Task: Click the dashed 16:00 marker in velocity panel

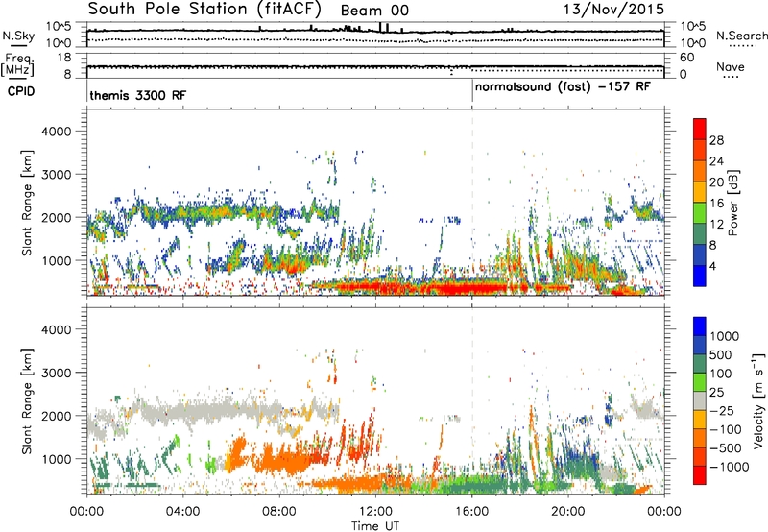Action: [x=472, y=400]
